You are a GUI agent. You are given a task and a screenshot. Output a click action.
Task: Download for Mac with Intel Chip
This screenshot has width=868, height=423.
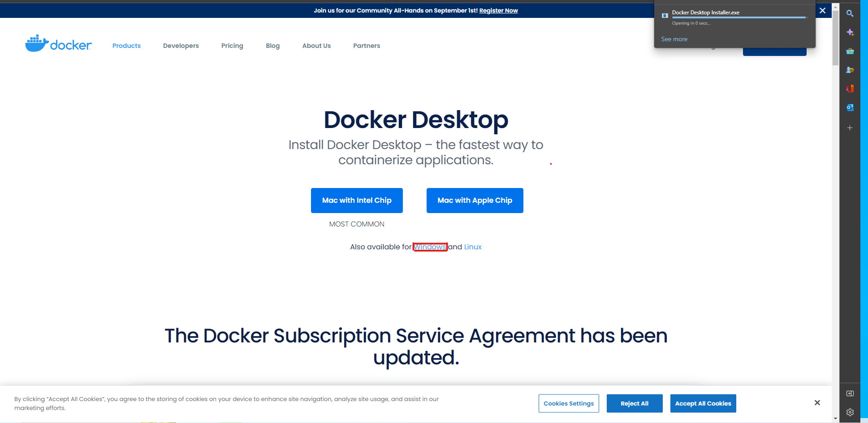coord(357,201)
